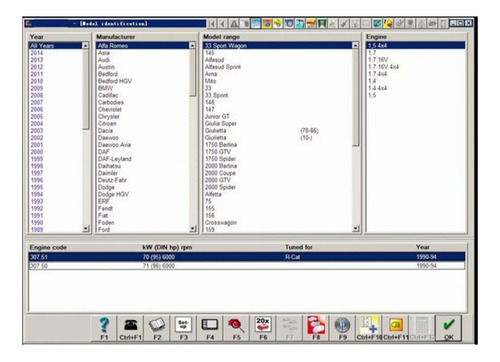500x362 pixels.
Task: Open the book F2 button
Action: pyautogui.click(x=157, y=328)
